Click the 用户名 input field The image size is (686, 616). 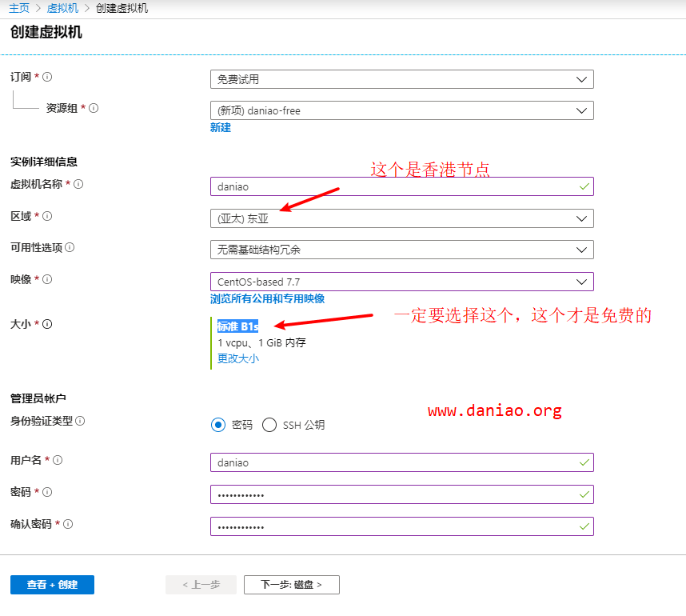coord(401,462)
